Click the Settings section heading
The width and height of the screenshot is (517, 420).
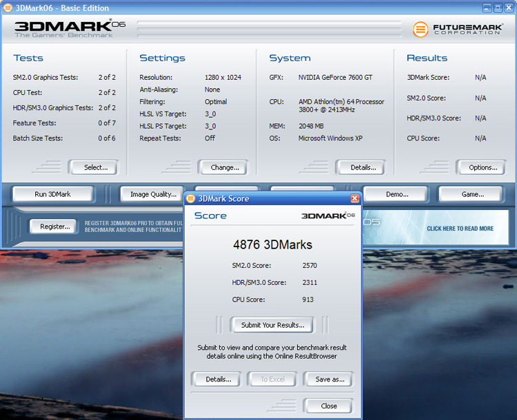(x=162, y=58)
